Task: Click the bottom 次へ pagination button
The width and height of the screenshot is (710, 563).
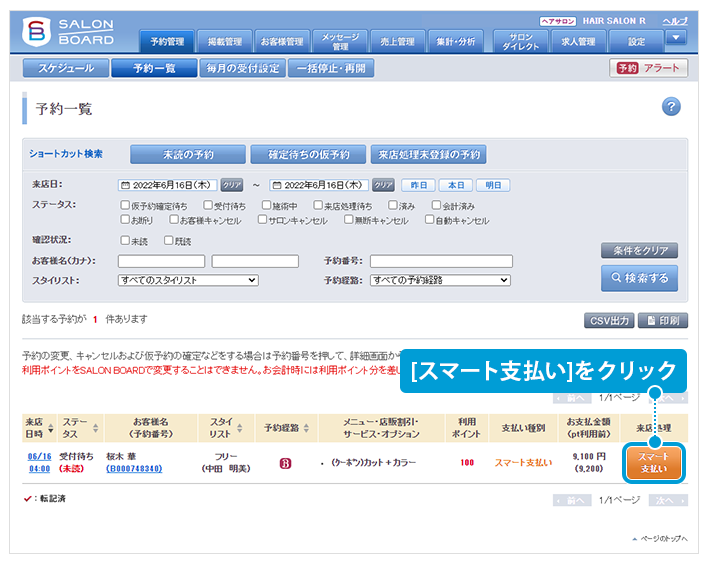Action: coord(668,500)
